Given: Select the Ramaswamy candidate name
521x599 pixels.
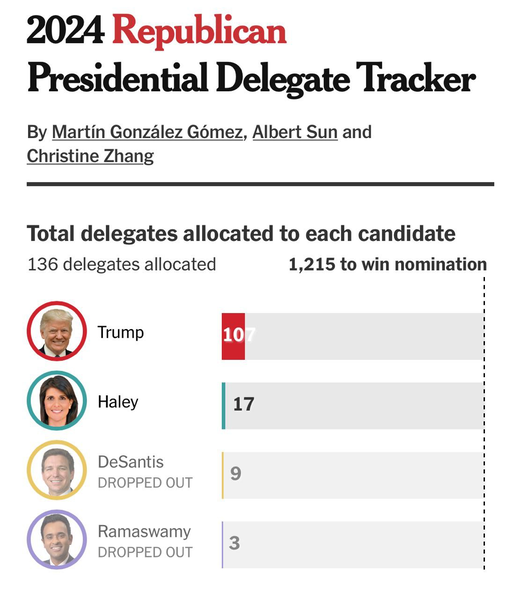Looking at the screenshot, I should click(x=144, y=532).
